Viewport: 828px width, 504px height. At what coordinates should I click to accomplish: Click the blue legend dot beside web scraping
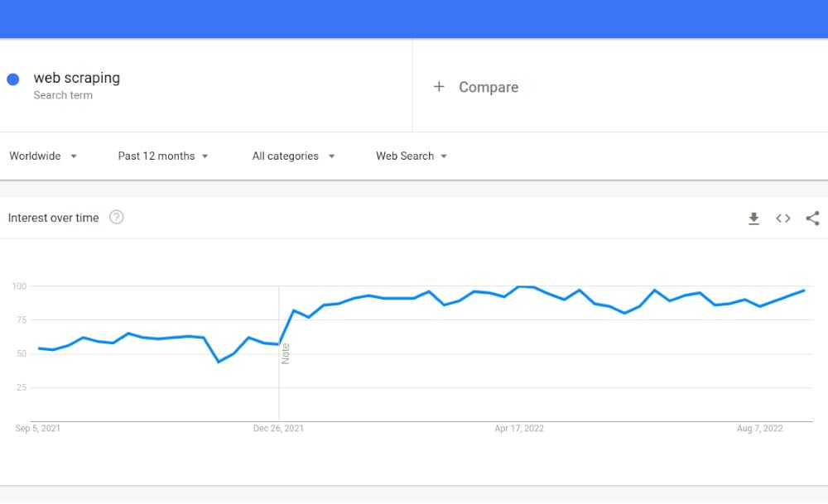[12, 78]
